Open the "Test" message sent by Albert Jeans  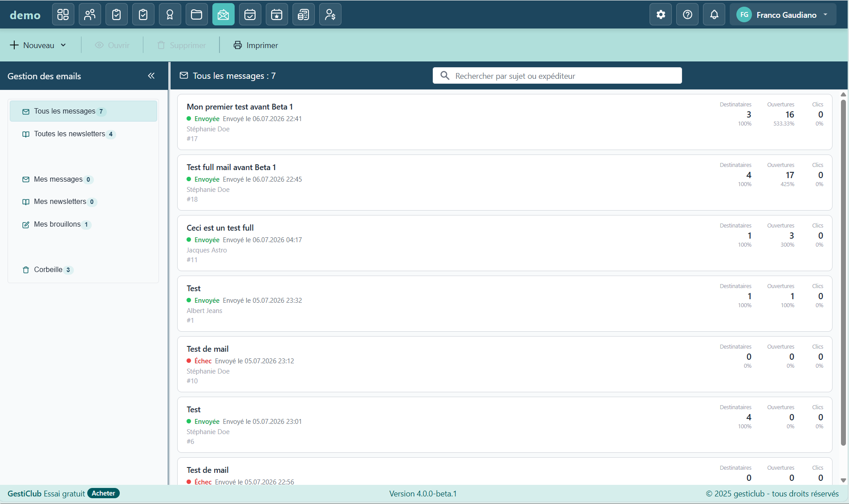point(504,304)
